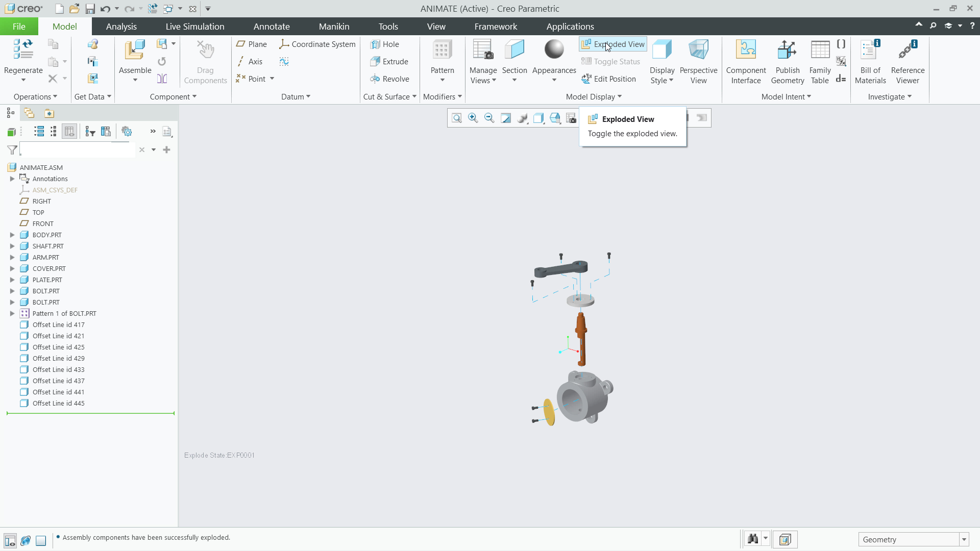Click the Save icon in quick access toolbar
This screenshot has height=551, width=980.
90,9
